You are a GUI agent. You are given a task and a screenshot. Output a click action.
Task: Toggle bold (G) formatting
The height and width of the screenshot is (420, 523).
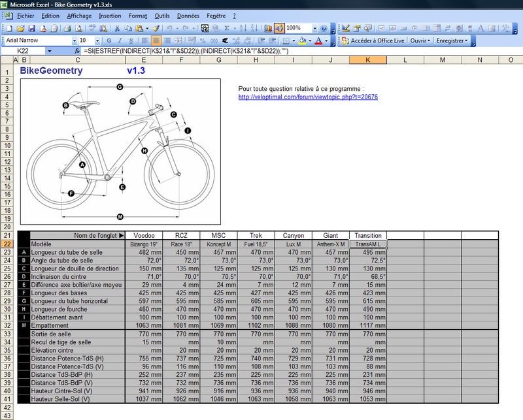point(109,40)
